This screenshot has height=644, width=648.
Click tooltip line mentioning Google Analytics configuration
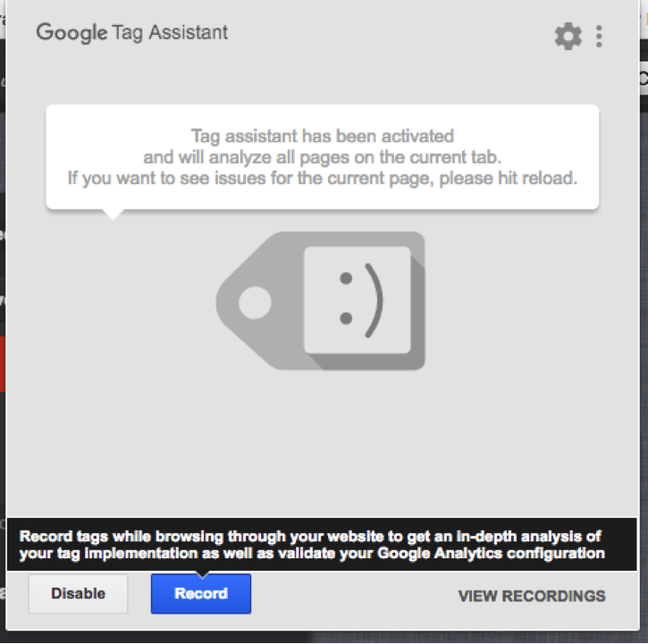312,553
